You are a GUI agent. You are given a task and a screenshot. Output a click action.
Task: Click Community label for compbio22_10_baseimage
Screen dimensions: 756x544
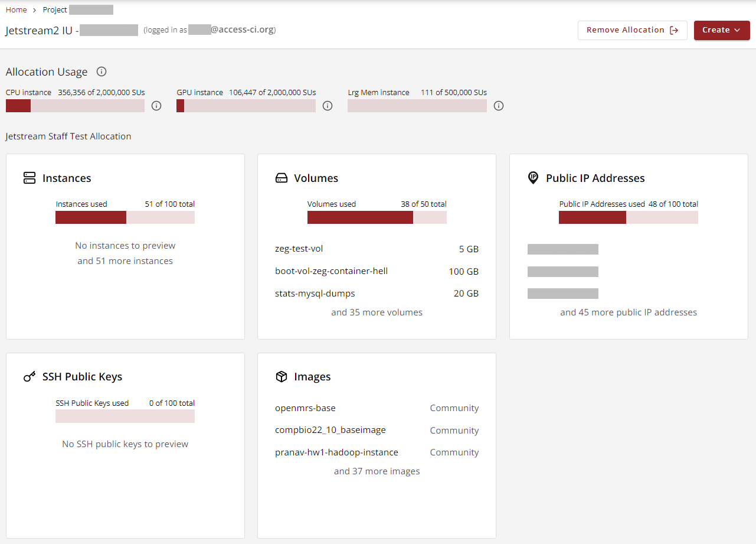pos(454,431)
